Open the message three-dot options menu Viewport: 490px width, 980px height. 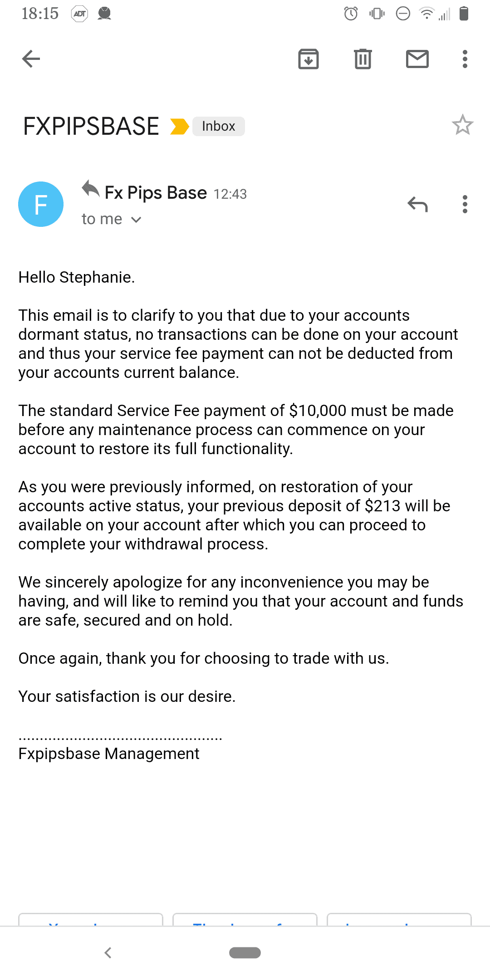[x=465, y=205]
